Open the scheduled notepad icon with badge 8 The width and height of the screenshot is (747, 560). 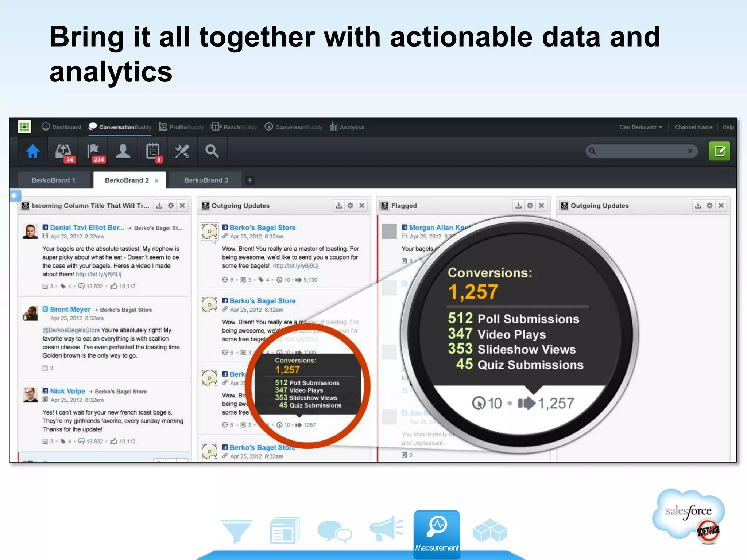[x=154, y=152]
